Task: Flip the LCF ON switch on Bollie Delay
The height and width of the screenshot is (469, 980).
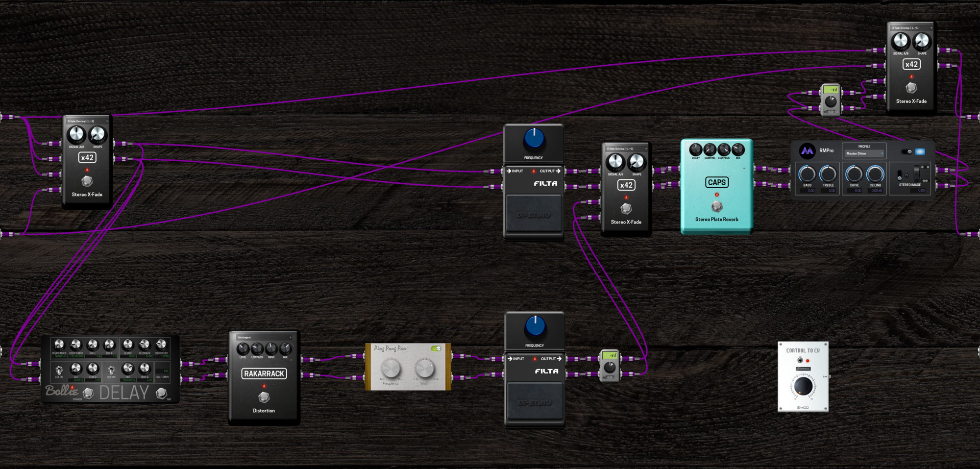Action: pyautogui.click(x=59, y=370)
